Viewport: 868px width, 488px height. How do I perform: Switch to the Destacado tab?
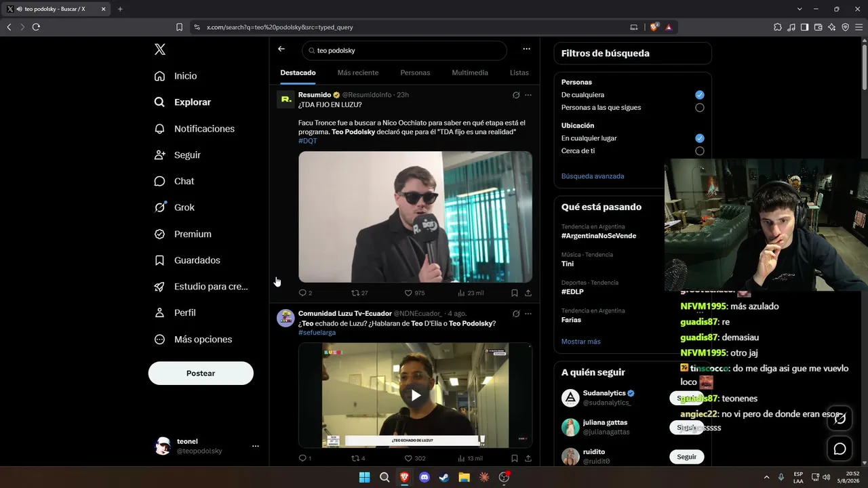(x=298, y=73)
